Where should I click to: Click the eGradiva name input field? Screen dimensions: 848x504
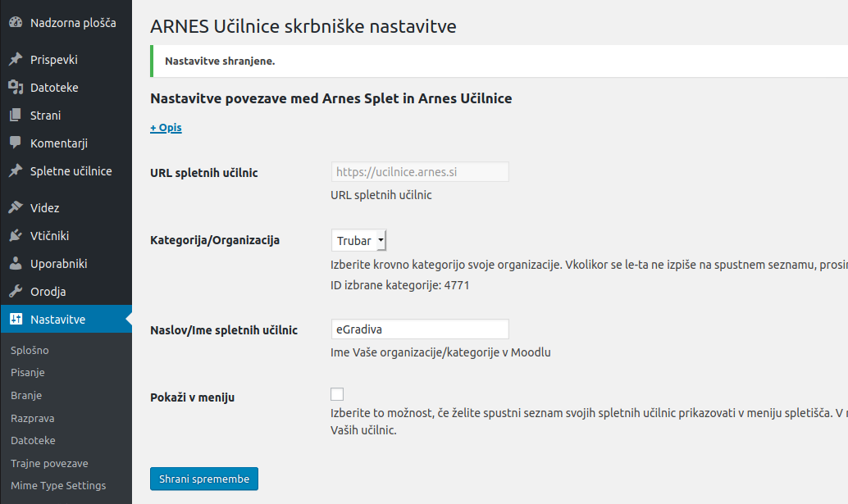pos(420,329)
